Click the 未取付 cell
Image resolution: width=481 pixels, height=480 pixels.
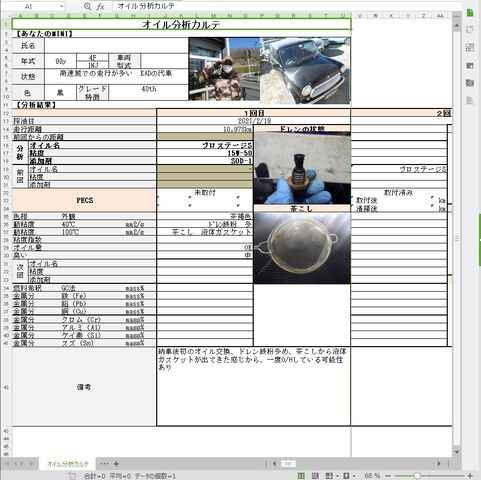coord(205,192)
